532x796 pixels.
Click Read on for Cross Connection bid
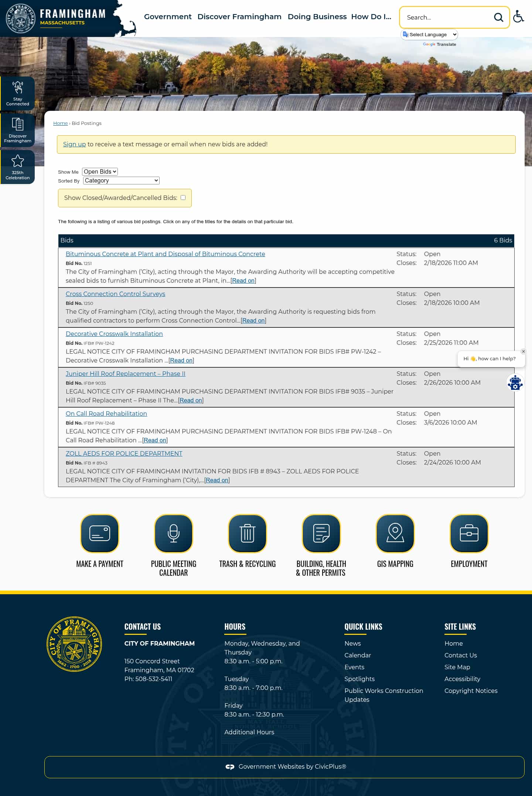click(253, 320)
